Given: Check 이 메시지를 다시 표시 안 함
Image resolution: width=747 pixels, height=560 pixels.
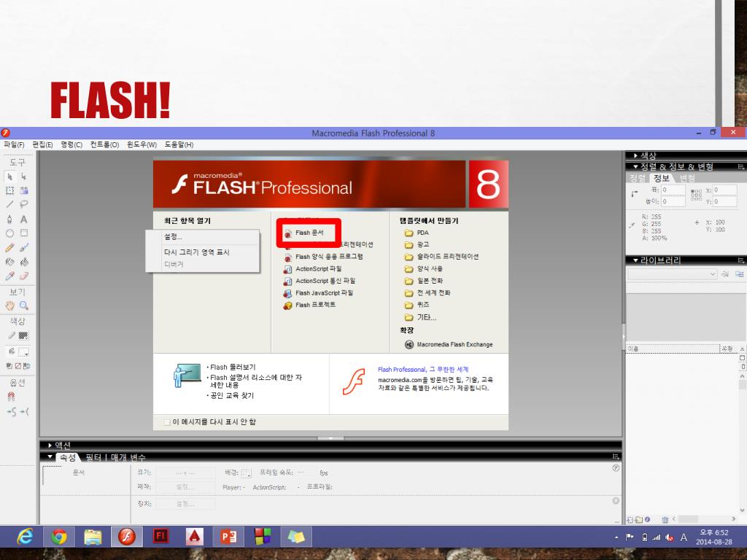Looking at the screenshot, I should pyautogui.click(x=167, y=422).
